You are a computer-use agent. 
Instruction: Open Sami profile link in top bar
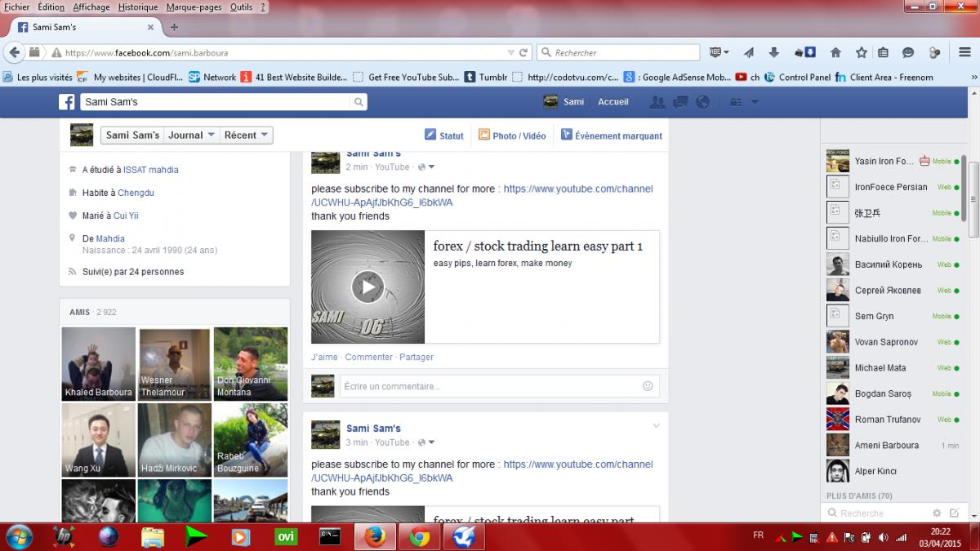pos(563,102)
